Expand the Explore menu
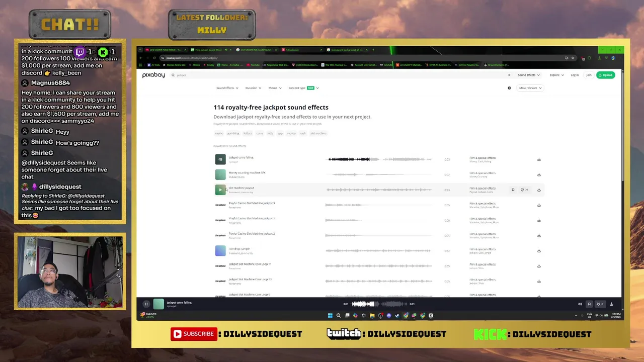 (x=556, y=75)
